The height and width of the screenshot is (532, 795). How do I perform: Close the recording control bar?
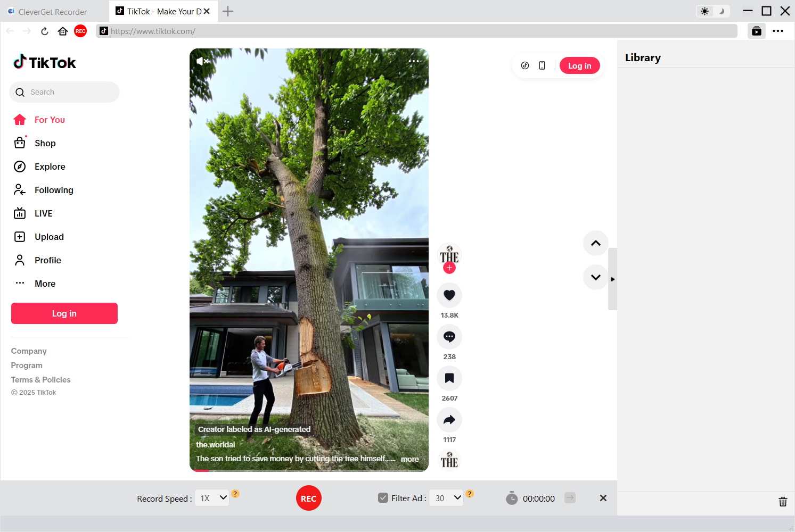(603, 498)
